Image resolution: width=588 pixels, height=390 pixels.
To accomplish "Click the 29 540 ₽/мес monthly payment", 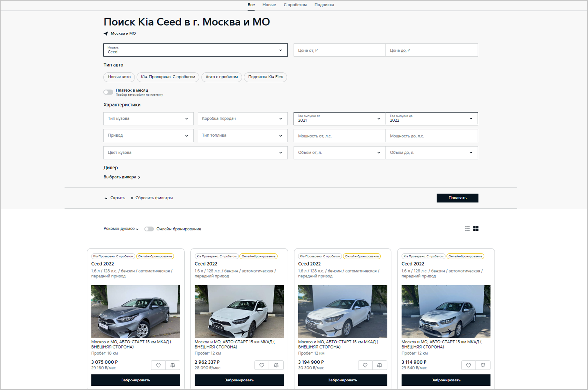I will [x=414, y=368].
